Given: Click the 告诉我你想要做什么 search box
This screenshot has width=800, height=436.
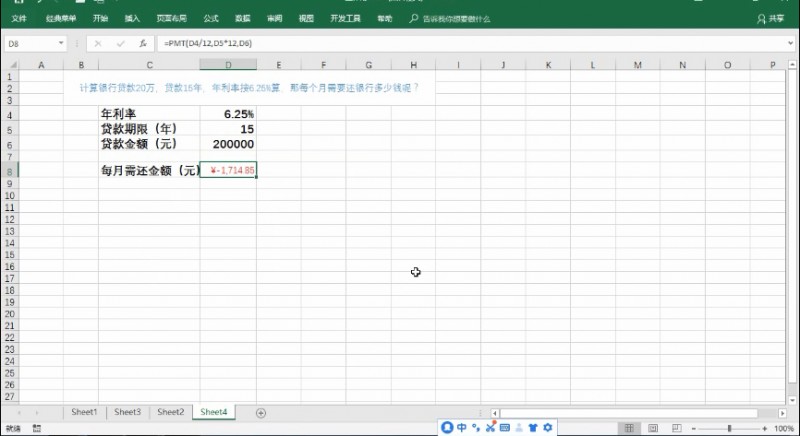Looking at the screenshot, I should click(449, 19).
